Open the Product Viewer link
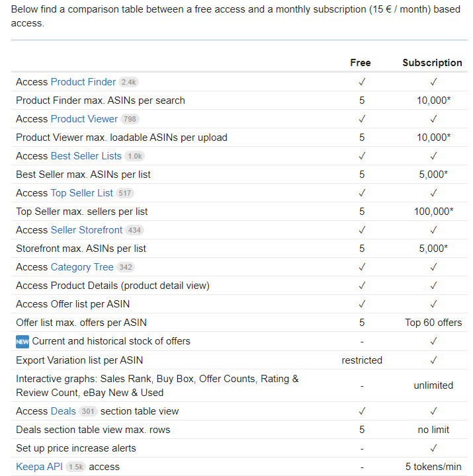Screen dimensions: 473x476 (x=84, y=119)
